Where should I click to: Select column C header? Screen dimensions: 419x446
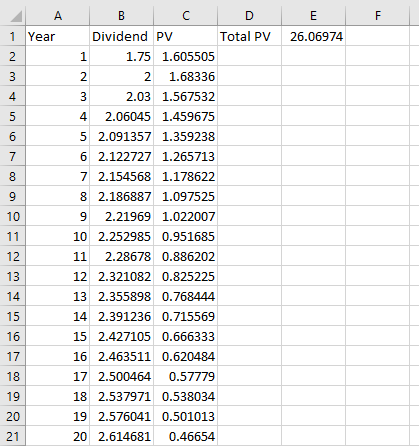click(185, 16)
